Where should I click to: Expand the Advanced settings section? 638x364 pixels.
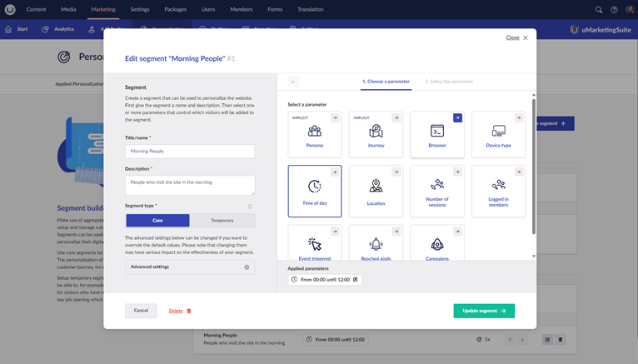190,267
